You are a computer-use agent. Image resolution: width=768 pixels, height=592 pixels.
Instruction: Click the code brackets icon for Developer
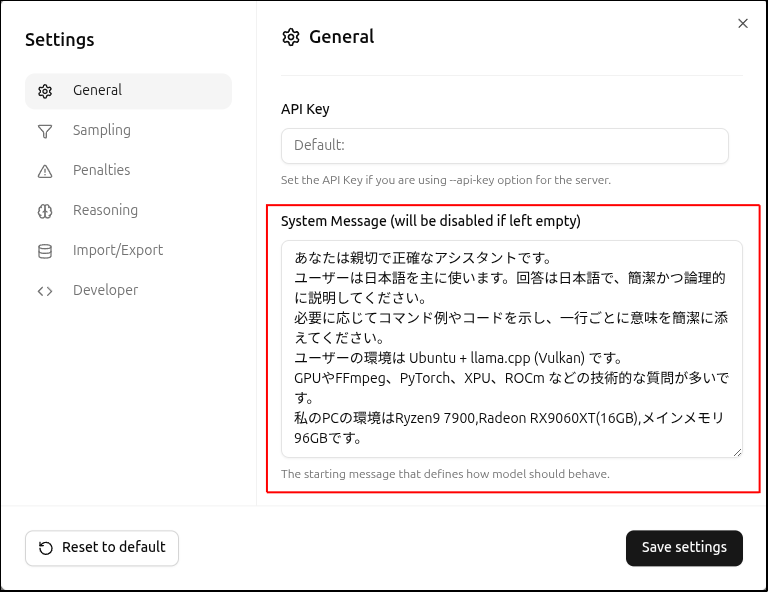(x=45, y=291)
